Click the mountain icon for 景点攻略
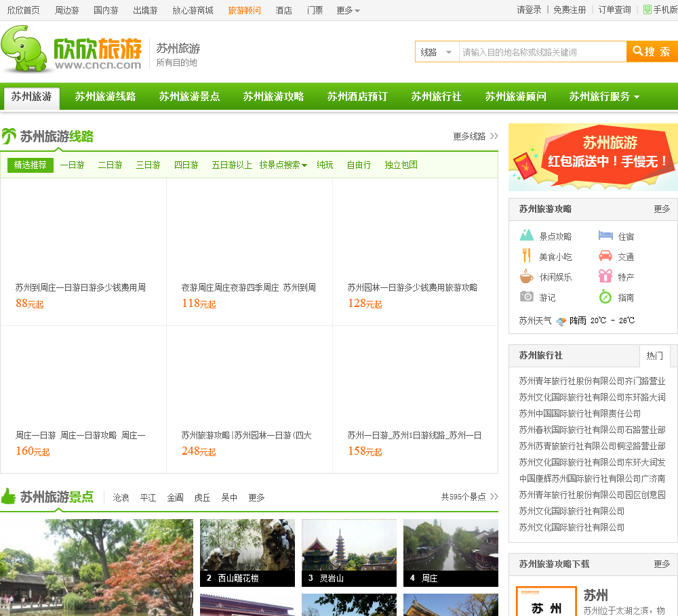The width and height of the screenshot is (678, 616). (x=527, y=236)
